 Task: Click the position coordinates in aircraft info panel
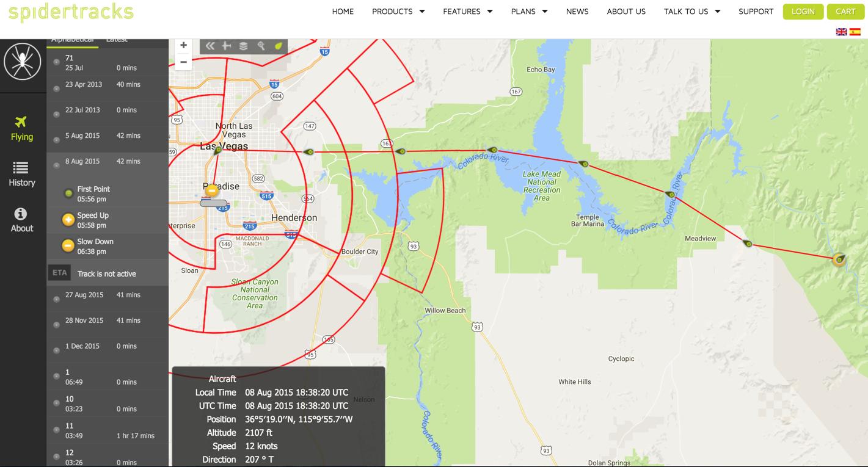point(299,419)
